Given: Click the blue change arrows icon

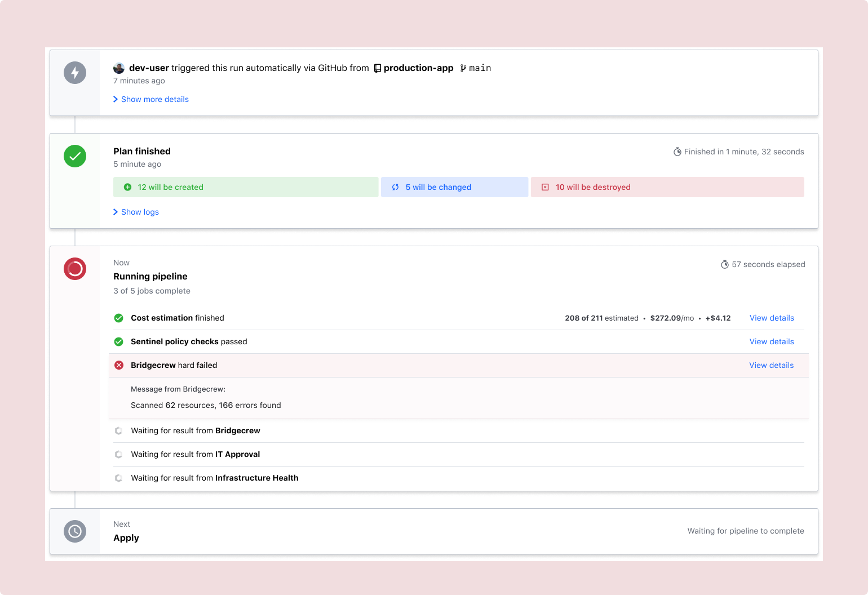Looking at the screenshot, I should point(396,187).
